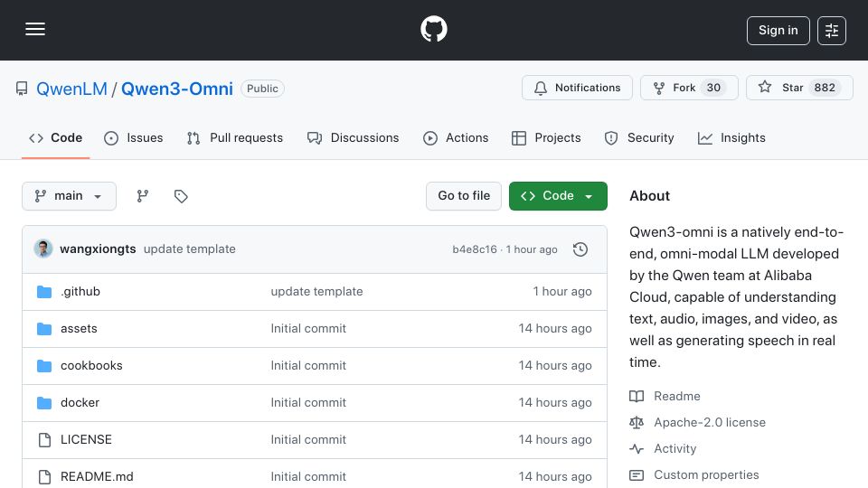Click the cookbooks row's 'Initial commit' message
This screenshot has width=868, height=488.
pos(308,366)
